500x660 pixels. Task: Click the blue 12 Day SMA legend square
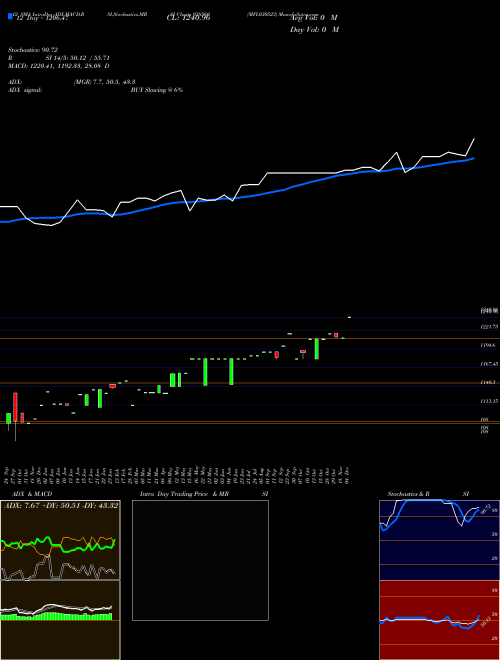coord(11,16)
